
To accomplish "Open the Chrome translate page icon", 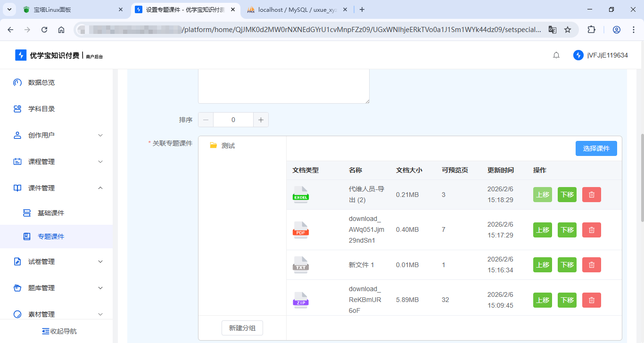I will (x=552, y=30).
